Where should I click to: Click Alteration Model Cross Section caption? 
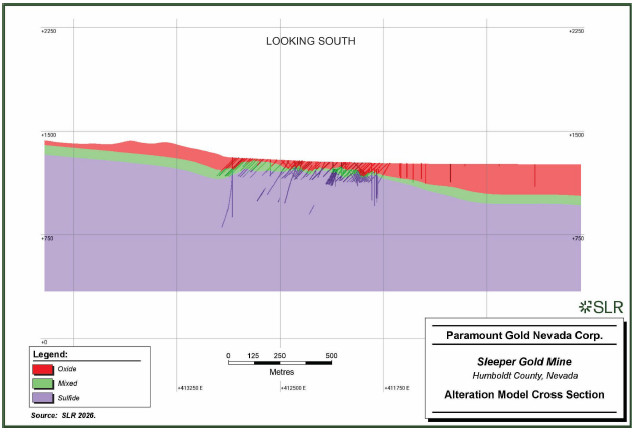tap(524, 394)
